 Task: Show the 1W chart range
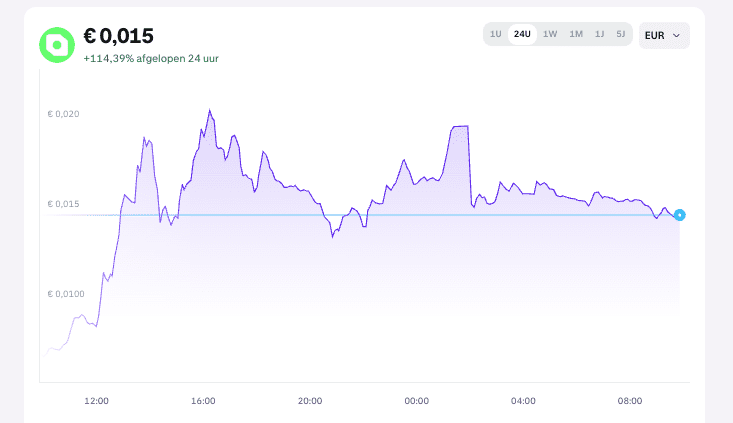[550, 34]
